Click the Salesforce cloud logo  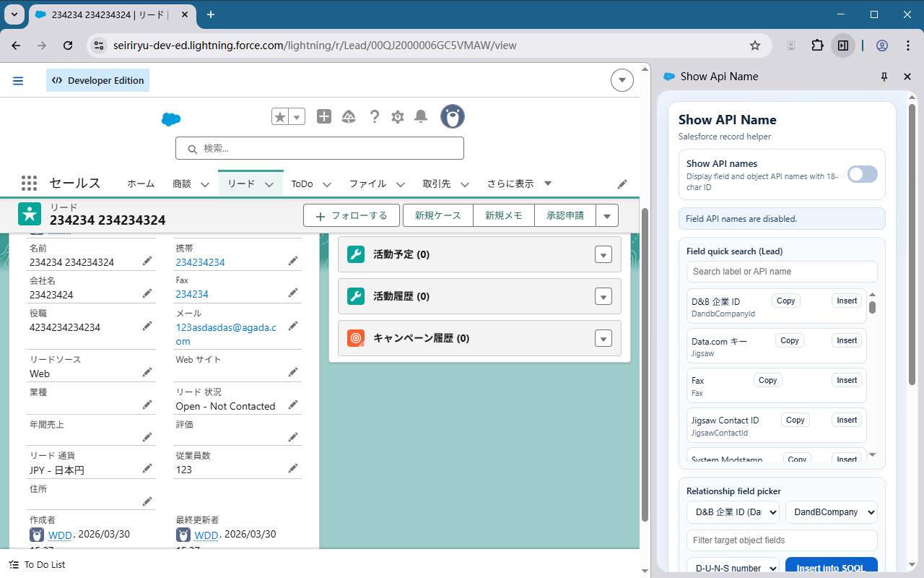171,120
